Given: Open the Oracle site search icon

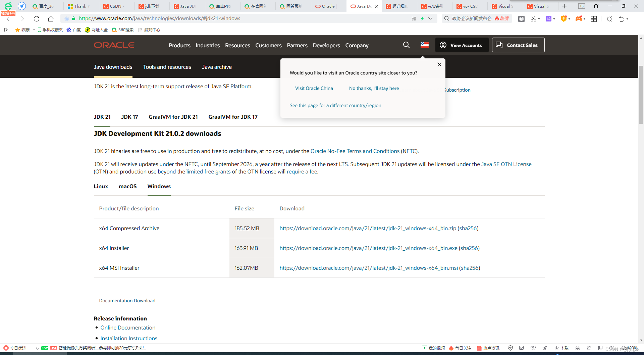Looking at the screenshot, I should click(x=406, y=45).
